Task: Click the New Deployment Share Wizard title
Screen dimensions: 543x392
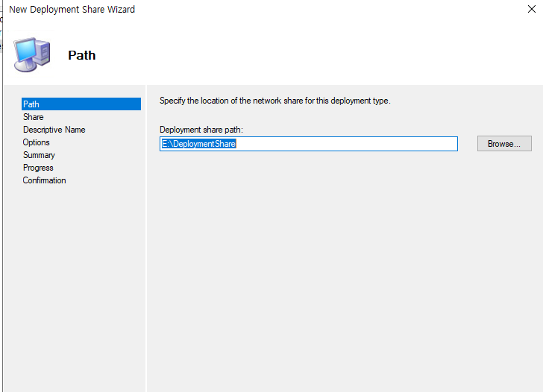Action: tap(72, 10)
